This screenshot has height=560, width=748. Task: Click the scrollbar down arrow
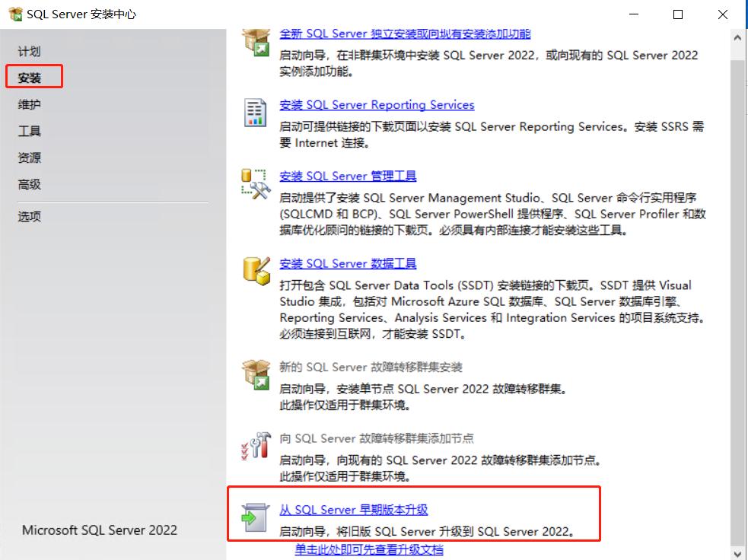[737, 552]
